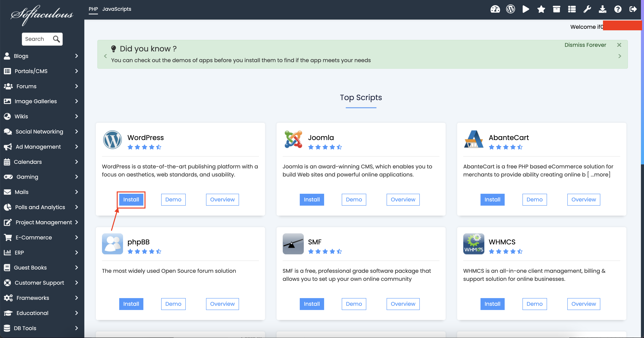
Task: Expand the Blogs sidebar category
Action: pos(41,56)
